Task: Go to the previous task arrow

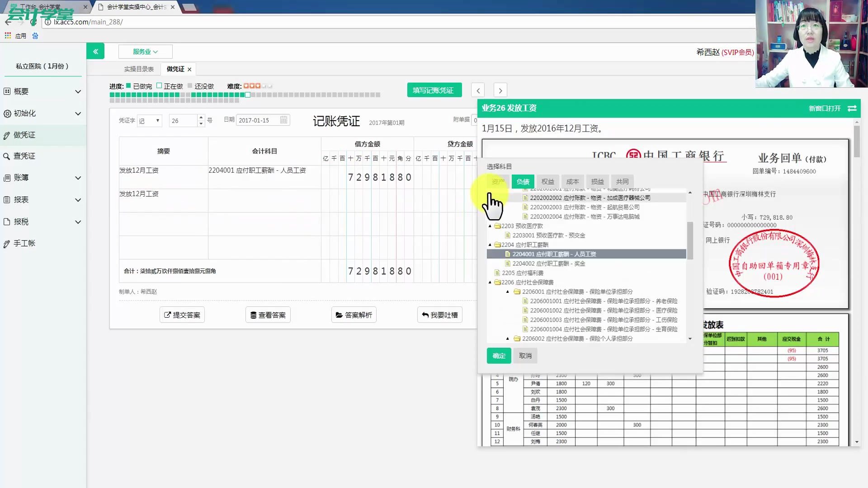Action: point(478,90)
